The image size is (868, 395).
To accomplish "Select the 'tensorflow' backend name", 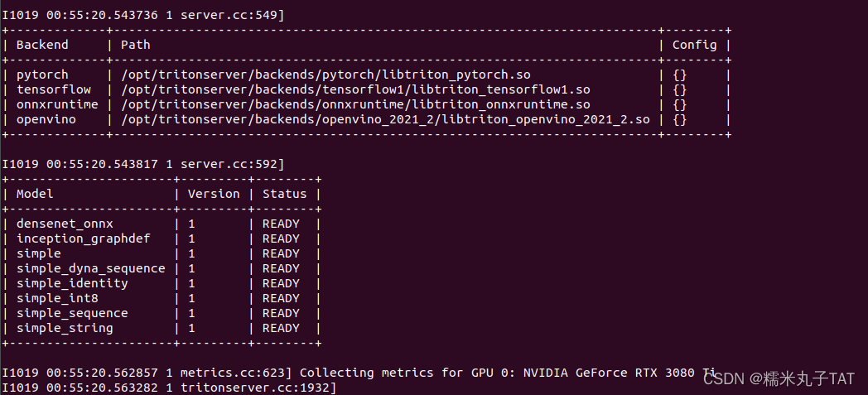I will [x=54, y=89].
